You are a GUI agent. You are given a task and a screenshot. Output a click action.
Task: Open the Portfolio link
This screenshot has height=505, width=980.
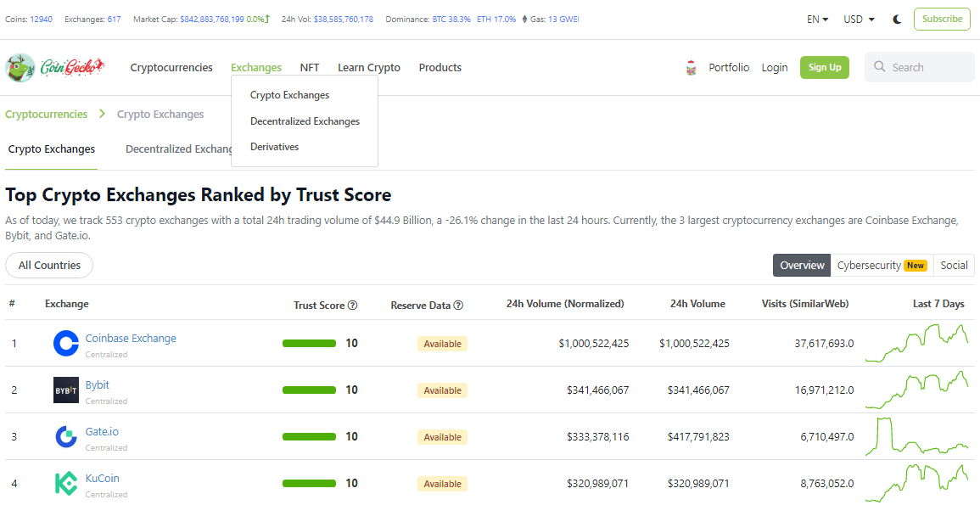pyautogui.click(x=729, y=68)
